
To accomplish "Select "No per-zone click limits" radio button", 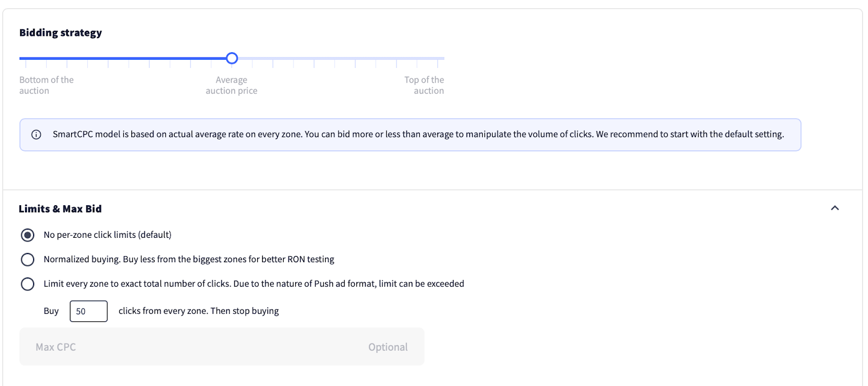I will point(28,235).
